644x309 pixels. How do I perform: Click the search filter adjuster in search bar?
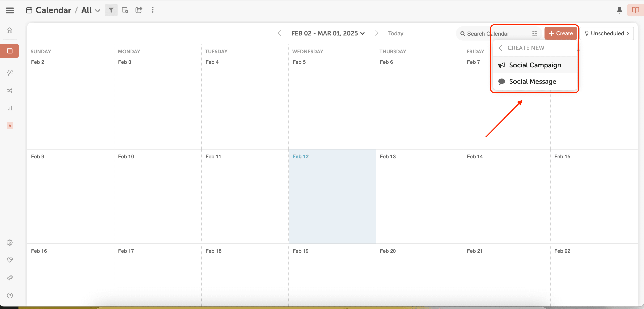tap(535, 33)
